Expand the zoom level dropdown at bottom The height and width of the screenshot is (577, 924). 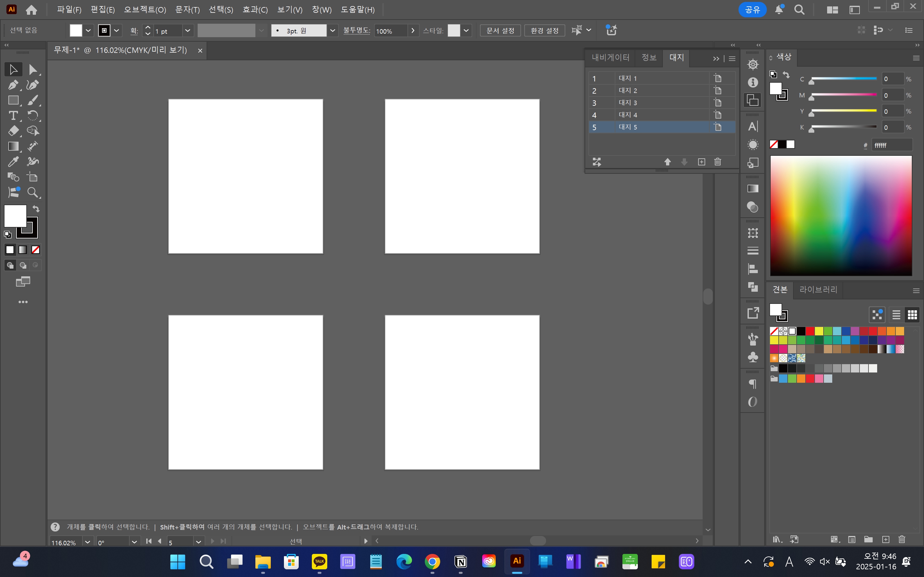click(88, 542)
